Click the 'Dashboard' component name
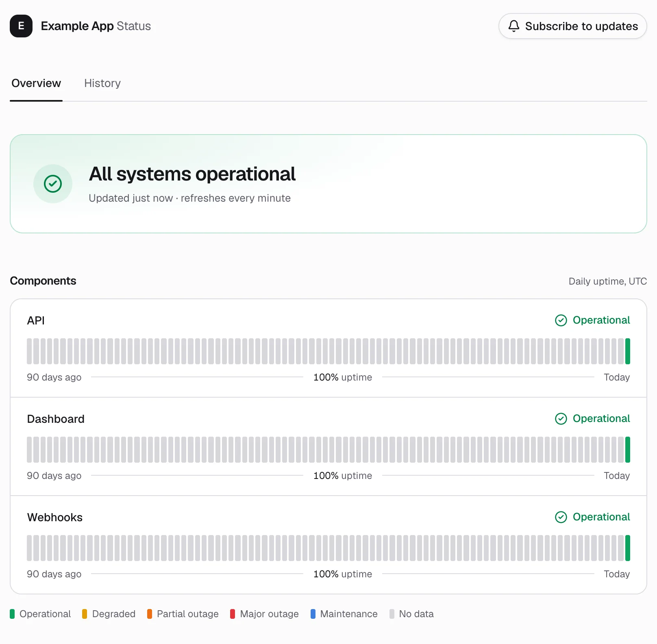Image resolution: width=657 pixels, height=644 pixels. (56, 419)
